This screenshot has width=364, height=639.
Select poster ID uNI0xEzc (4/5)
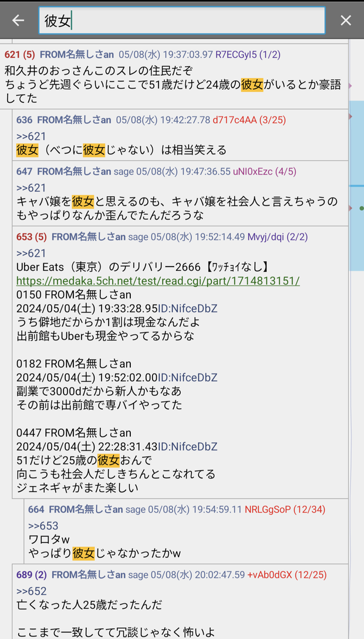coord(264,171)
